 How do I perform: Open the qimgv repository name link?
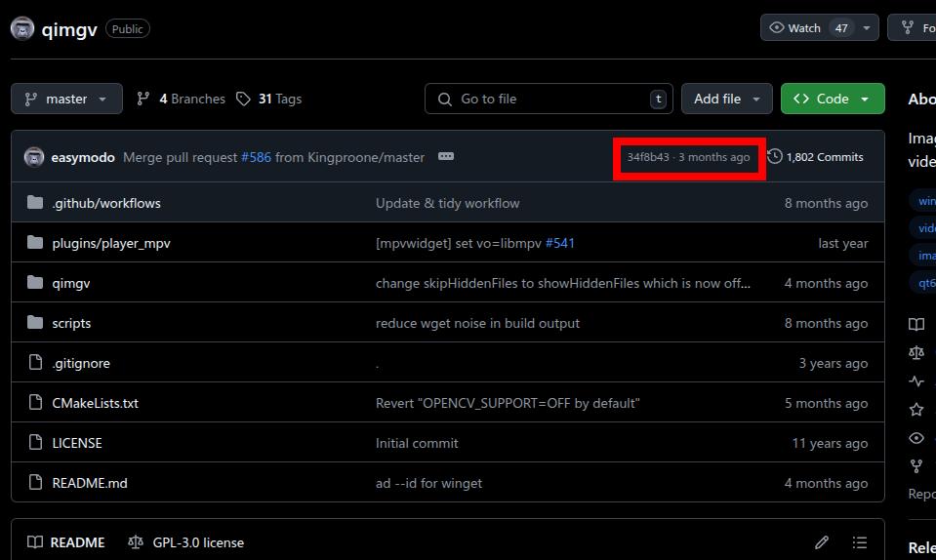[69, 29]
